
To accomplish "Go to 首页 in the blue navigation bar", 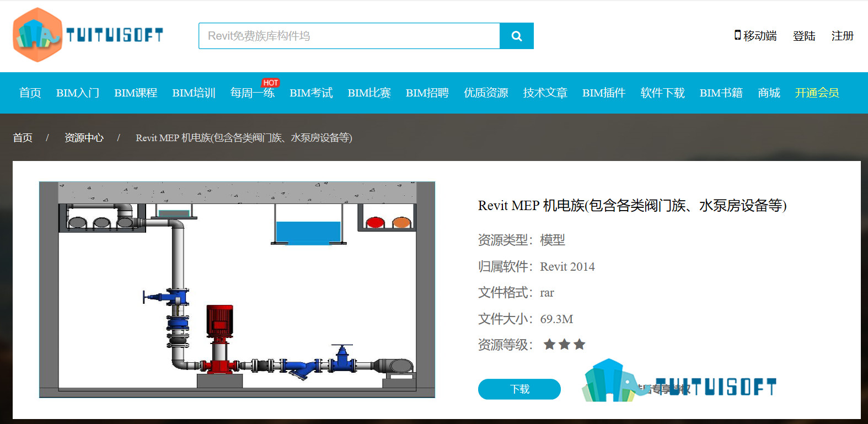I will [30, 93].
